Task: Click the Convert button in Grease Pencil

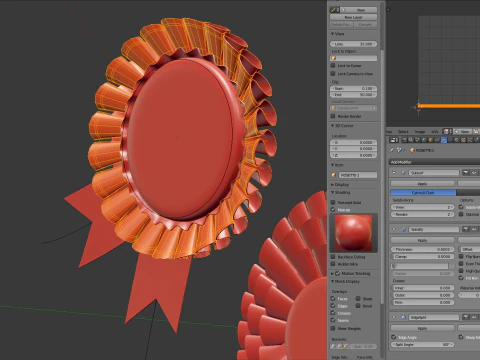Action: pos(365,25)
